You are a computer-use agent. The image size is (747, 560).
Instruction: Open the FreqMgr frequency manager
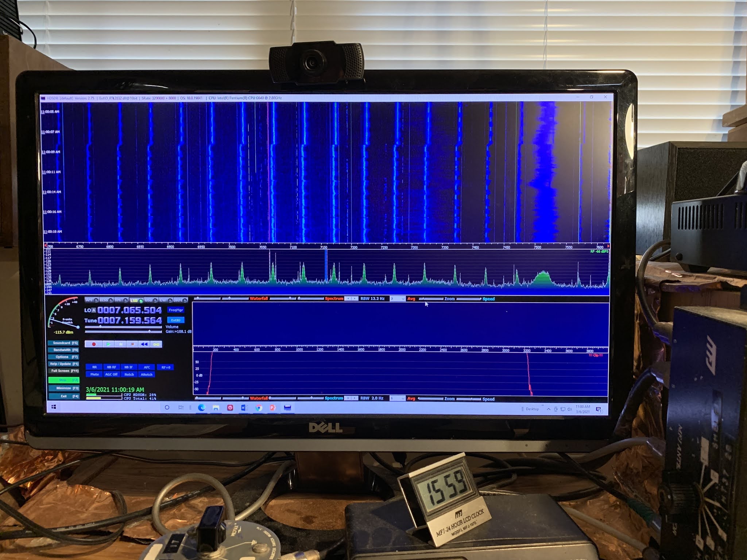[176, 310]
